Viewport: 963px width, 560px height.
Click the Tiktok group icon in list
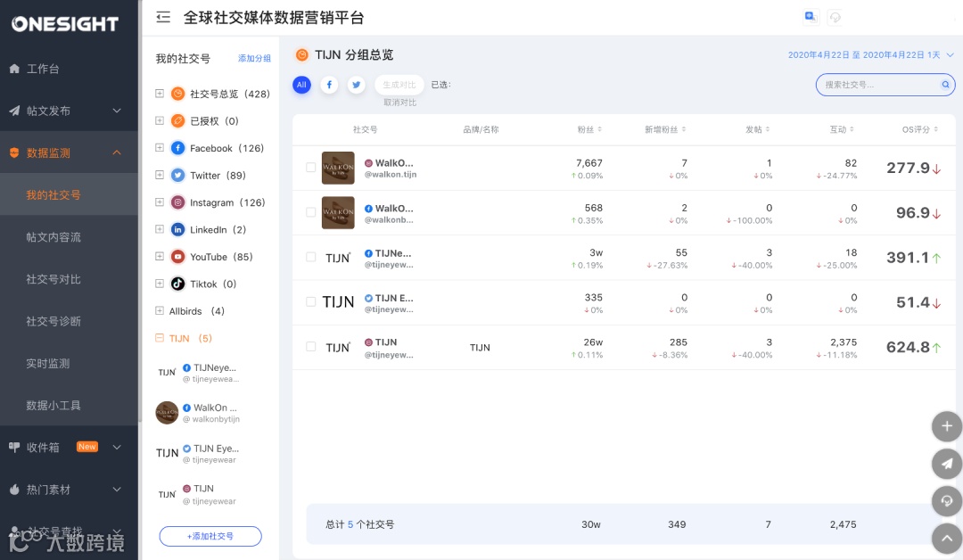point(177,284)
